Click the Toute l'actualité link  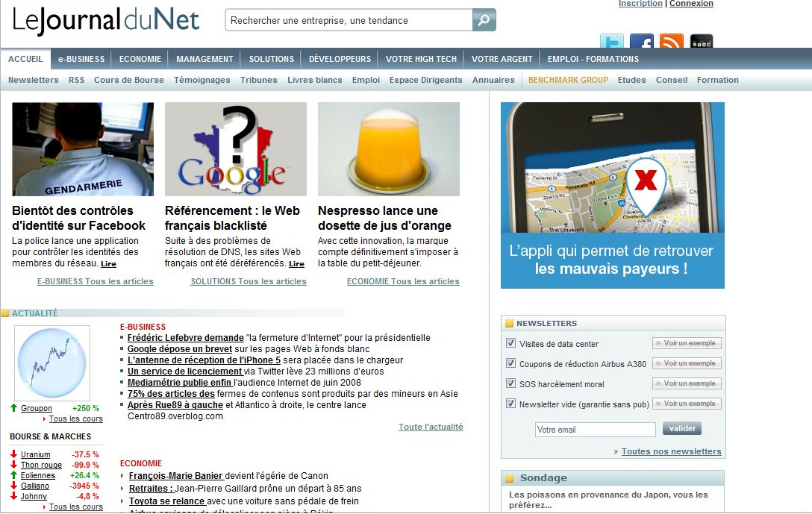pyautogui.click(x=431, y=427)
